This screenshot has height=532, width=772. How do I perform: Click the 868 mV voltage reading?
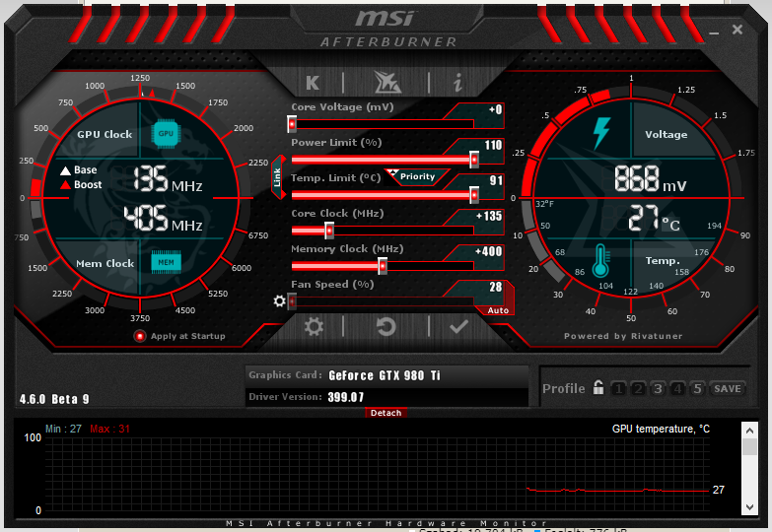(650, 178)
